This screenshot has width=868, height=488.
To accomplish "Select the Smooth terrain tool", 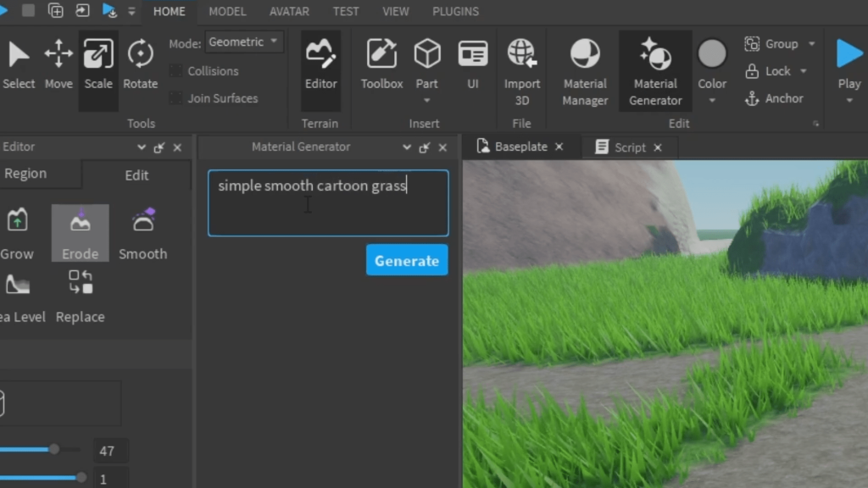I will (142, 234).
